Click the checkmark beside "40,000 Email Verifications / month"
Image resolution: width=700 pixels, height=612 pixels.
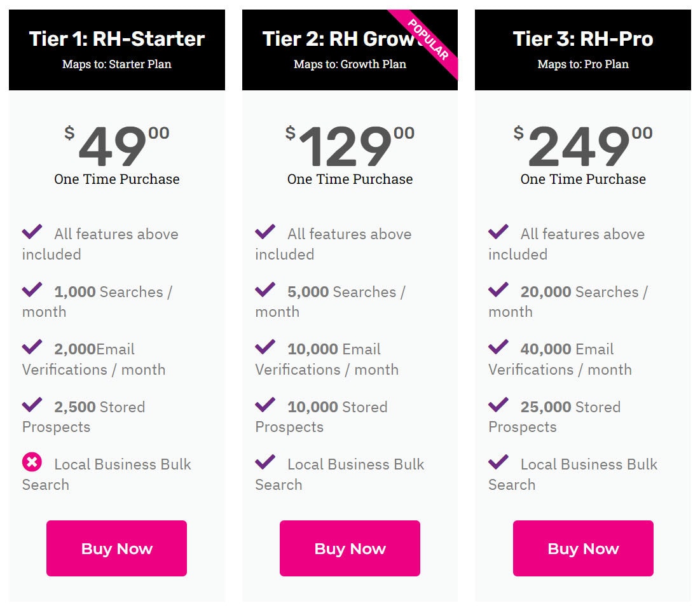pyautogui.click(x=498, y=347)
